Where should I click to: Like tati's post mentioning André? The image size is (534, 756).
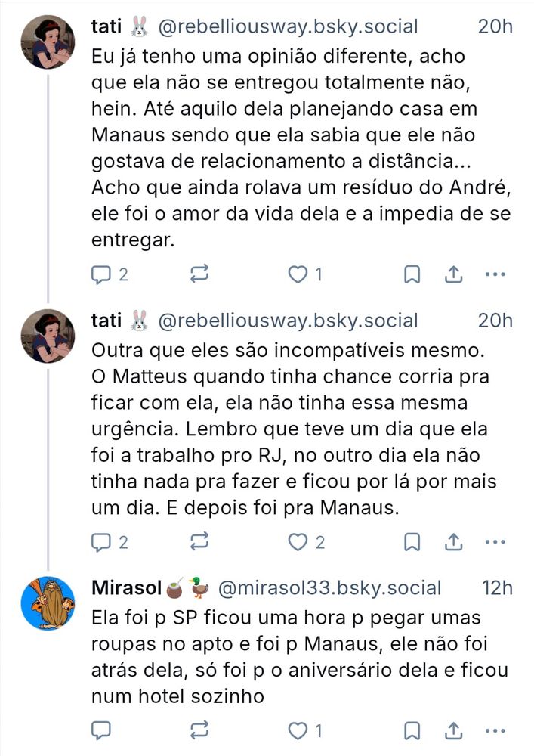299,274
